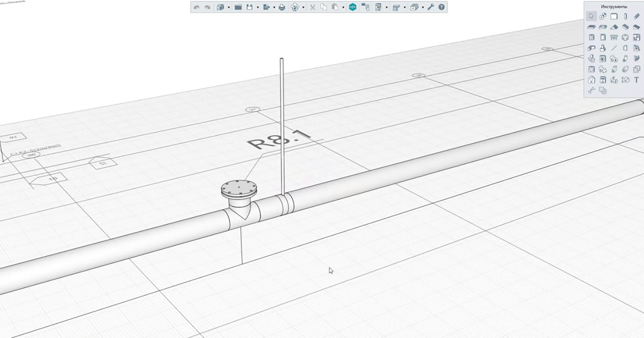Select the Roof tool

614,27
